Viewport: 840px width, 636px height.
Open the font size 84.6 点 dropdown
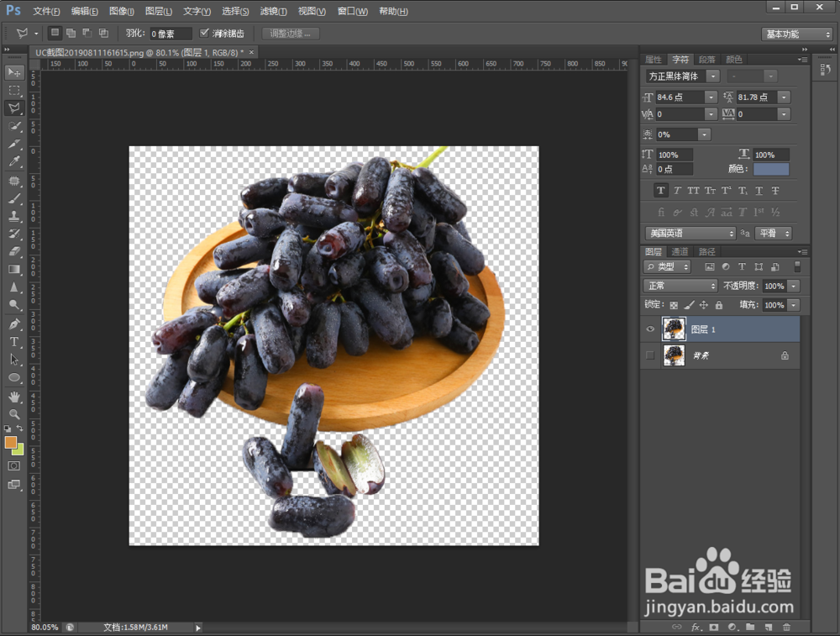click(711, 97)
